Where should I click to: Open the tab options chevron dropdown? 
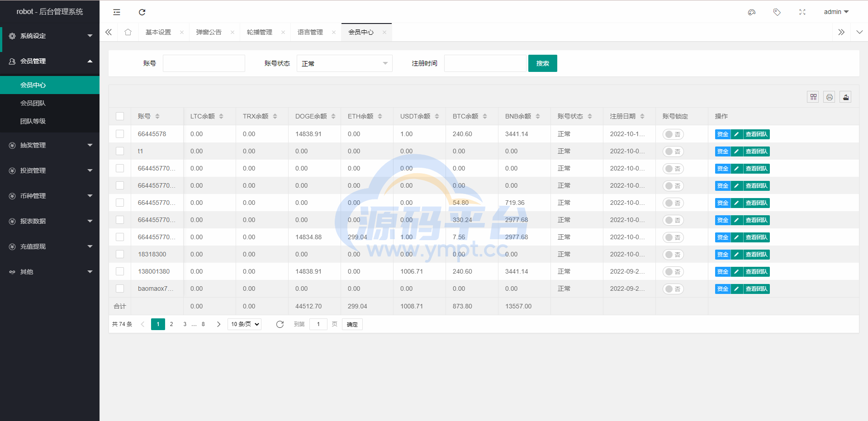(859, 32)
